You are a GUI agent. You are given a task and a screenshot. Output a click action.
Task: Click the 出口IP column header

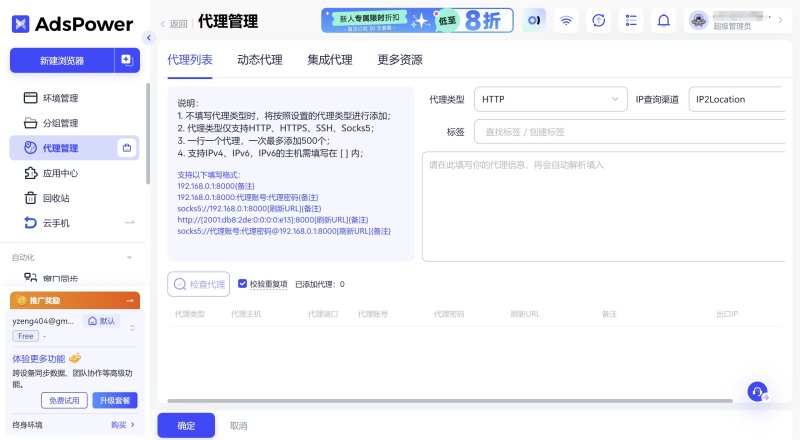click(727, 314)
